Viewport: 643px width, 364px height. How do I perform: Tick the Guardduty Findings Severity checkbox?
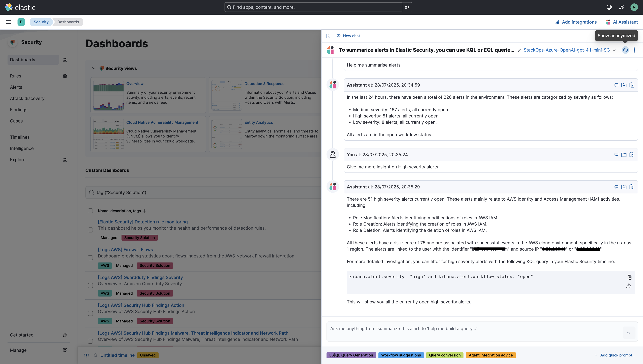click(90, 285)
